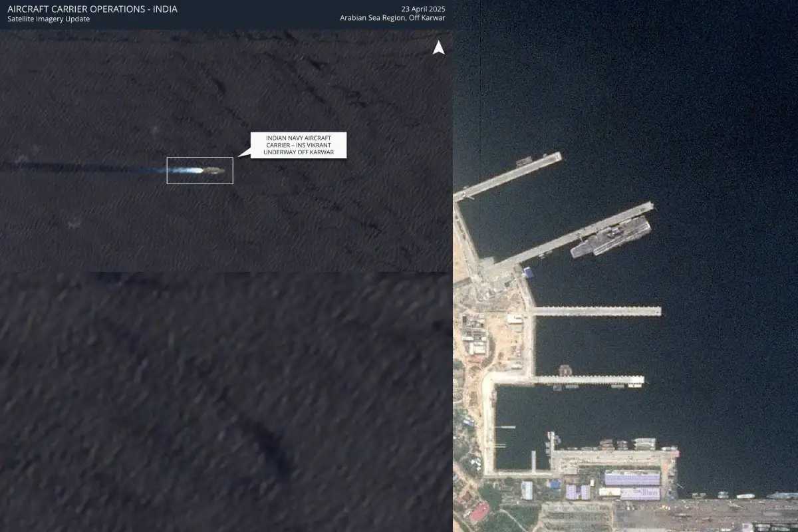This screenshot has height=532, width=798.
Task: Select the 'Satellite Imagery Update' subtitle
Action: click(x=49, y=19)
